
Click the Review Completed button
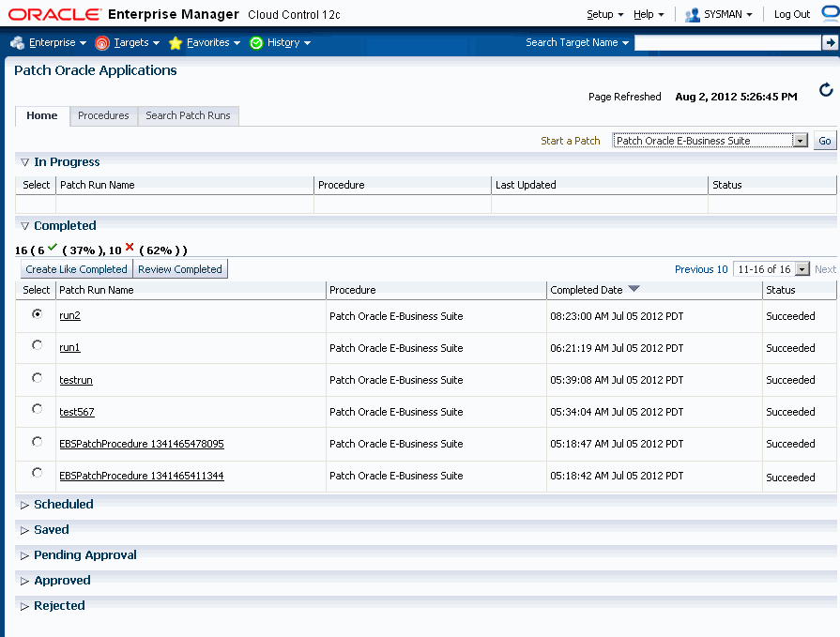click(x=180, y=269)
